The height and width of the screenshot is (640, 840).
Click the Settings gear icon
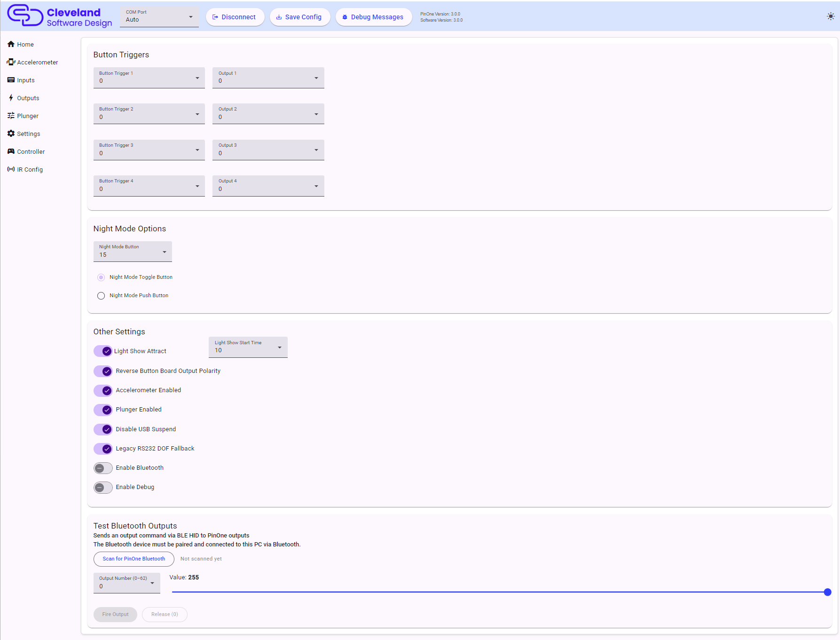pyautogui.click(x=11, y=134)
